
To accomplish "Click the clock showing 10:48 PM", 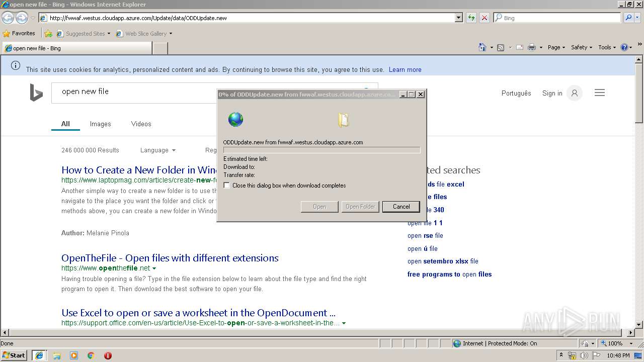I will tap(618, 355).
